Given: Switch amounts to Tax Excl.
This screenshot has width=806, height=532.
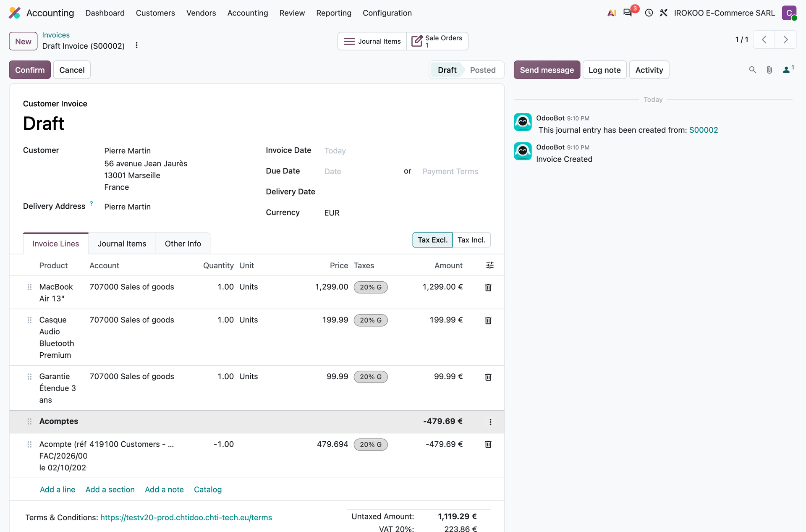Looking at the screenshot, I should pos(432,240).
